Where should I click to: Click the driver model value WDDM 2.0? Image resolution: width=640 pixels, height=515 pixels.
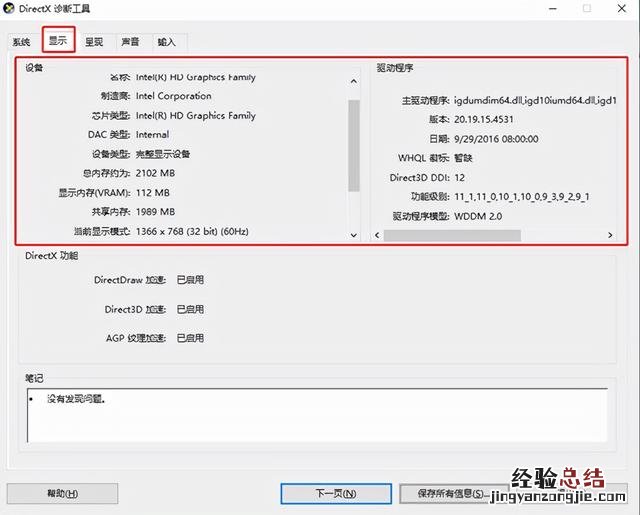pos(478,216)
